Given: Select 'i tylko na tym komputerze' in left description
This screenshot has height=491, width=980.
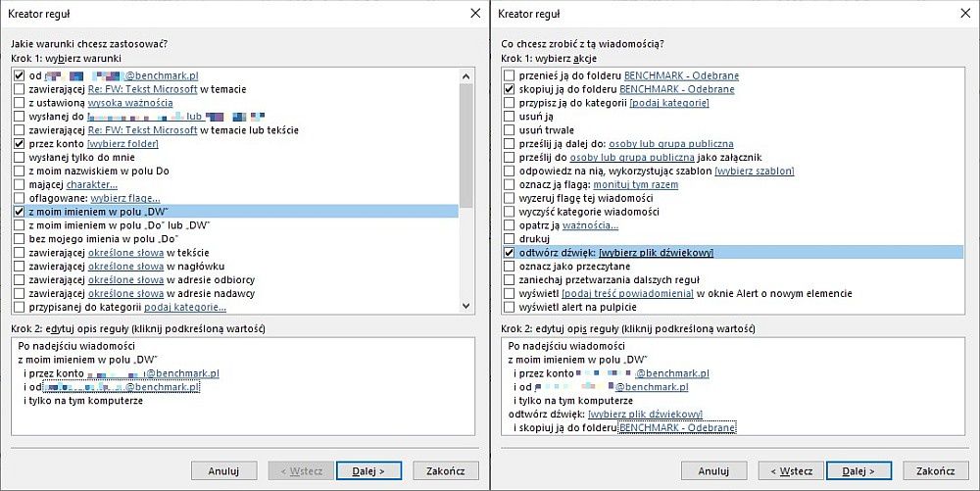Looking at the screenshot, I should coord(83,401).
